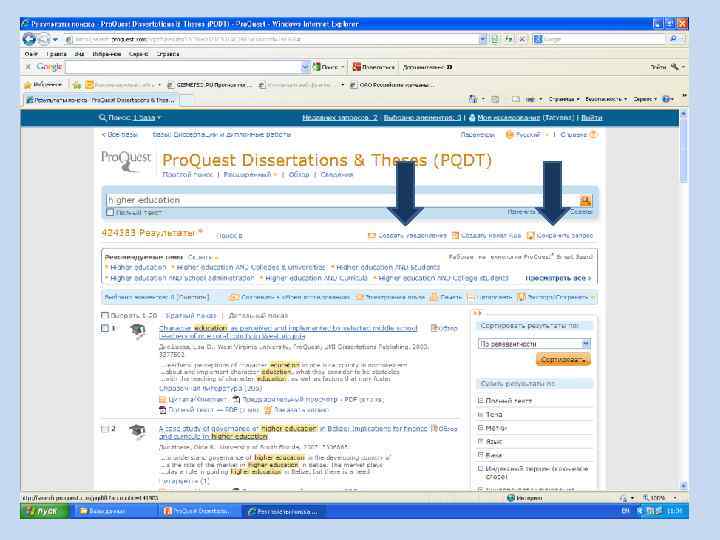The height and width of the screenshot is (540, 720).
Task: Click the Print icon in selected items bar
Action: [x=433, y=298]
